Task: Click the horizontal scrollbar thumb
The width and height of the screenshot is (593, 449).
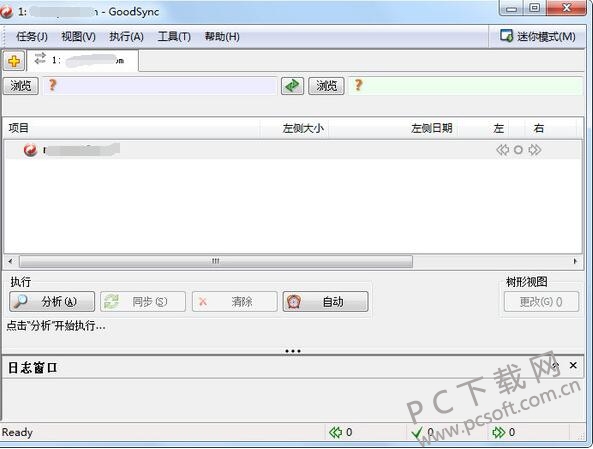Action: click(x=216, y=261)
